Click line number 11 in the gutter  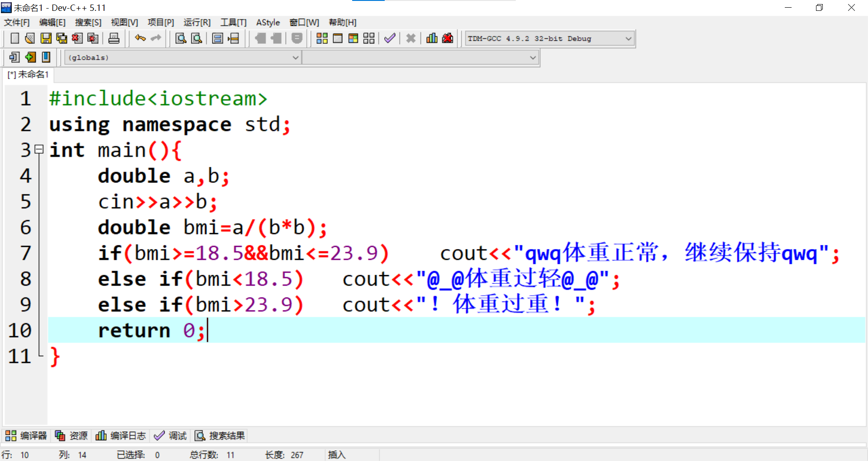pos(19,356)
